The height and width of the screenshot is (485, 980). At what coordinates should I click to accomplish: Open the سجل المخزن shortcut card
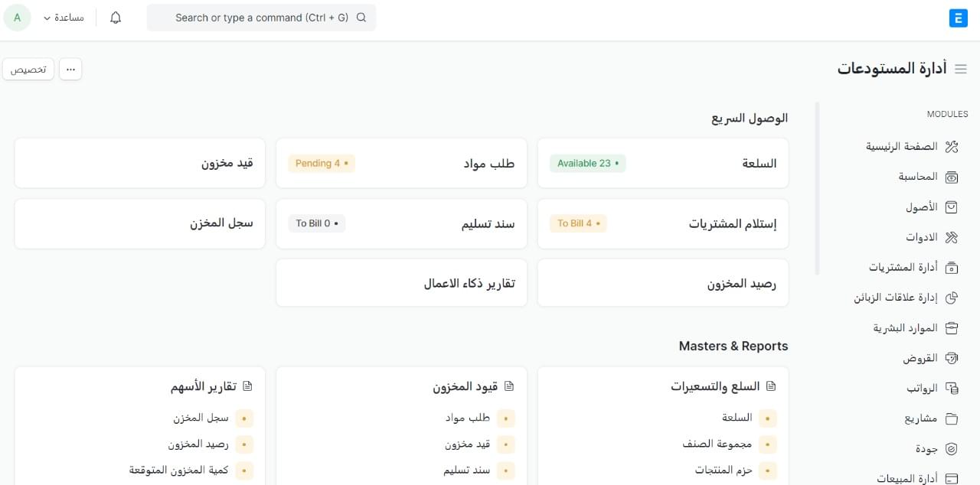click(140, 223)
